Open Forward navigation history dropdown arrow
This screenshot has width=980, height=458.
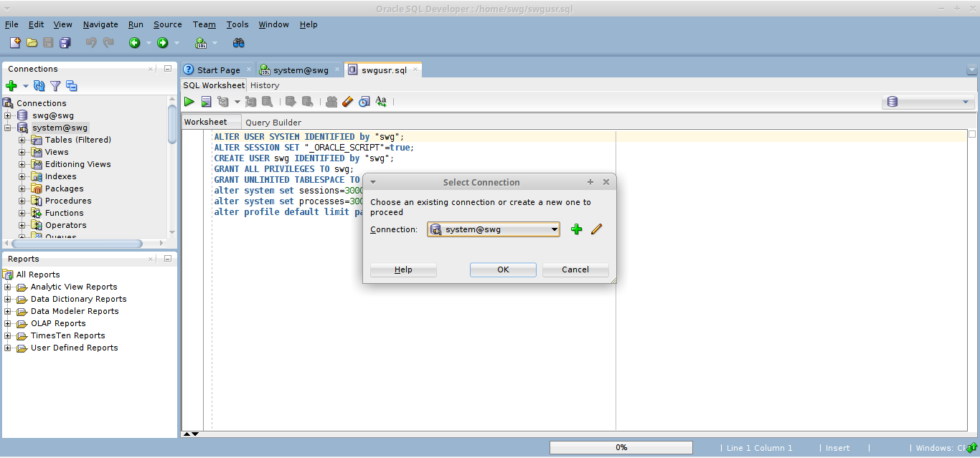(x=177, y=43)
